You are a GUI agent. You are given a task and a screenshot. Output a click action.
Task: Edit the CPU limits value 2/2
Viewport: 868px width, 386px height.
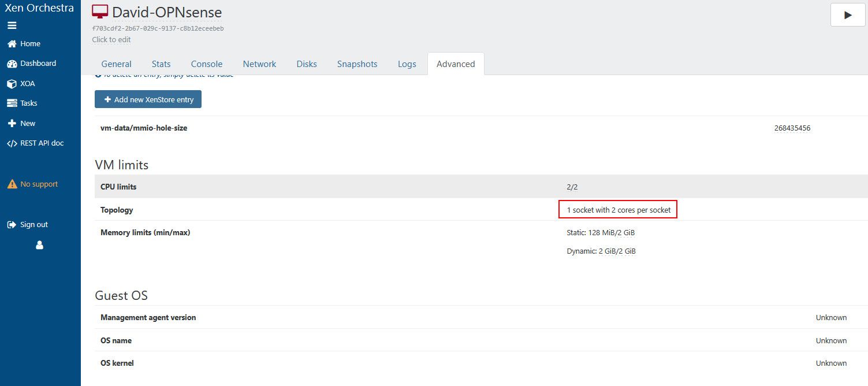[x=572, y=187]
